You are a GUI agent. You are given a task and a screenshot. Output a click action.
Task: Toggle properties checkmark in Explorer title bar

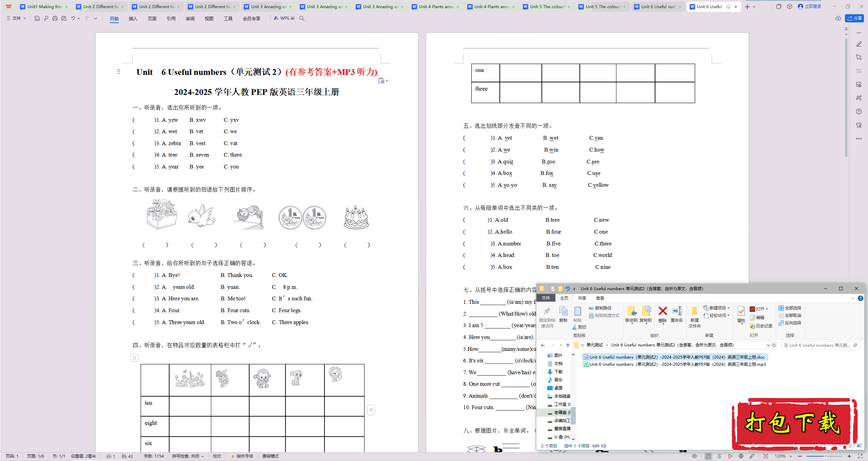tap(553, 289)
